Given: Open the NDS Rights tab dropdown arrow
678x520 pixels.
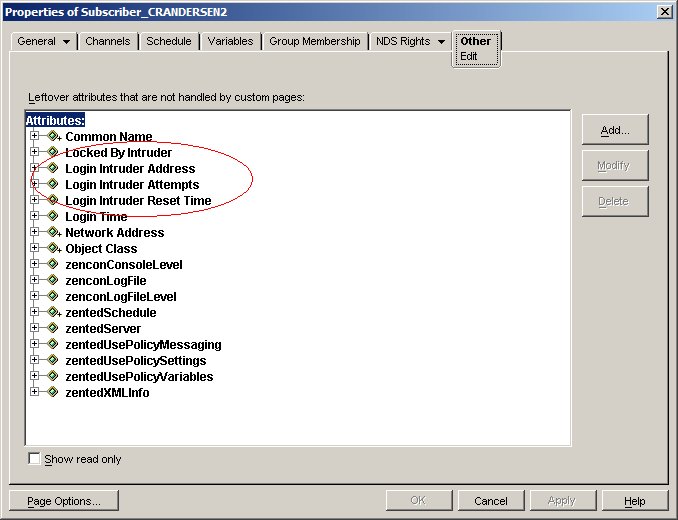Looking at the screenshot, I should click(x=441, y=42).
